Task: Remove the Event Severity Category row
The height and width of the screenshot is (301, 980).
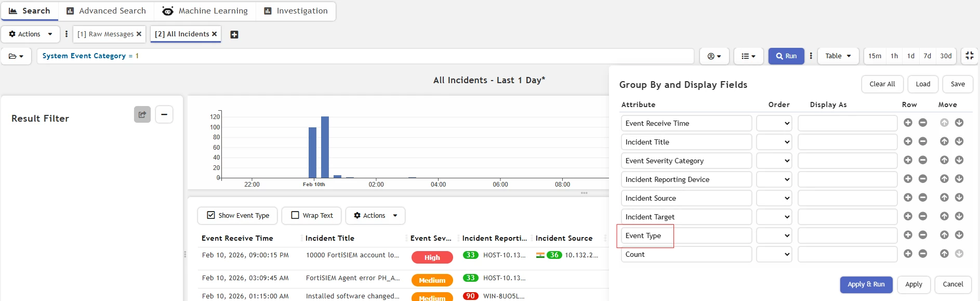Action: tap(923, 160)
